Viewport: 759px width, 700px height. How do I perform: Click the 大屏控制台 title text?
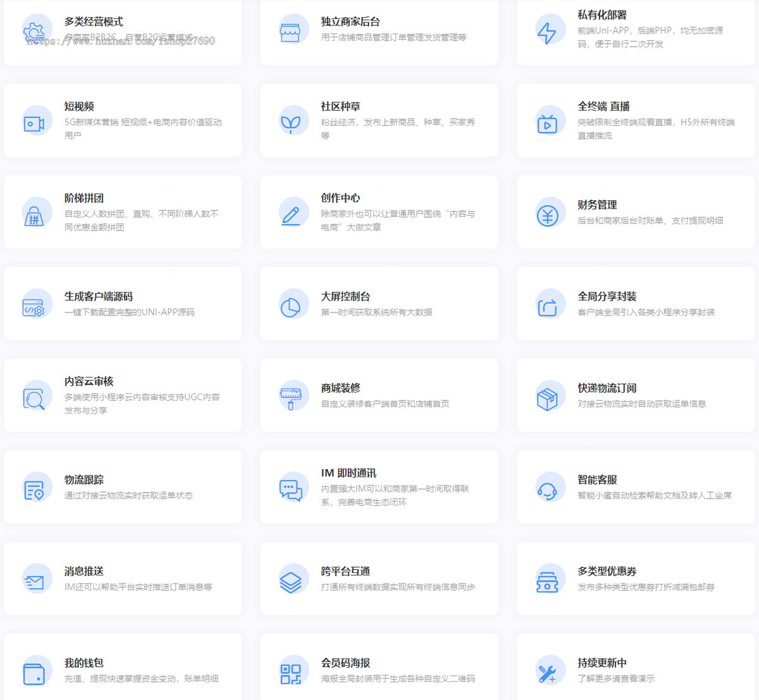pos(345,297)
